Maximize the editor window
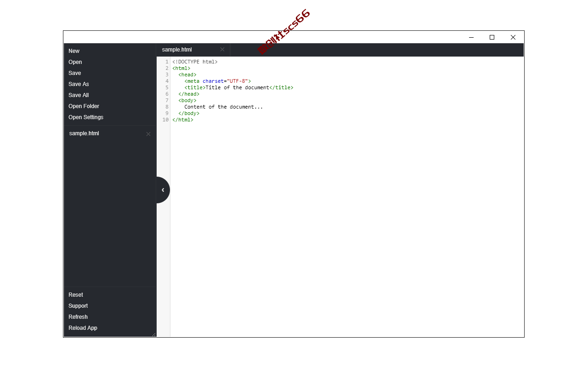588x368 pixels. 492,37
